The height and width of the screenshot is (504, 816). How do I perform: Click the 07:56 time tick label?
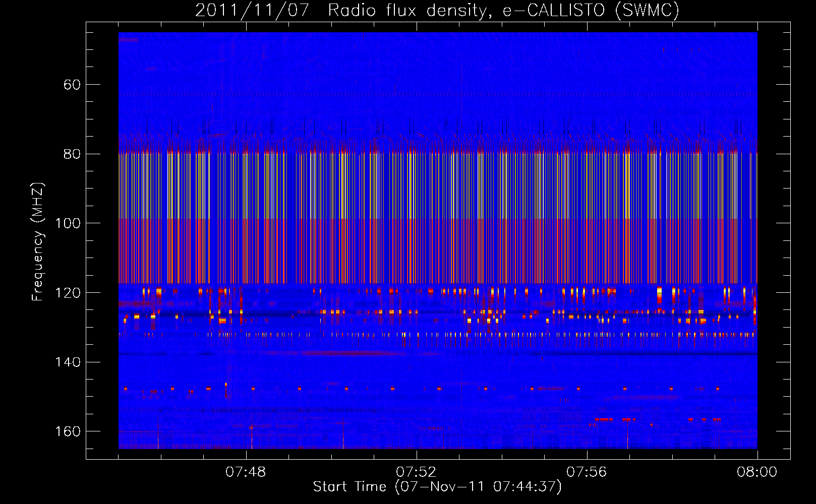click(x=587, y=472)
